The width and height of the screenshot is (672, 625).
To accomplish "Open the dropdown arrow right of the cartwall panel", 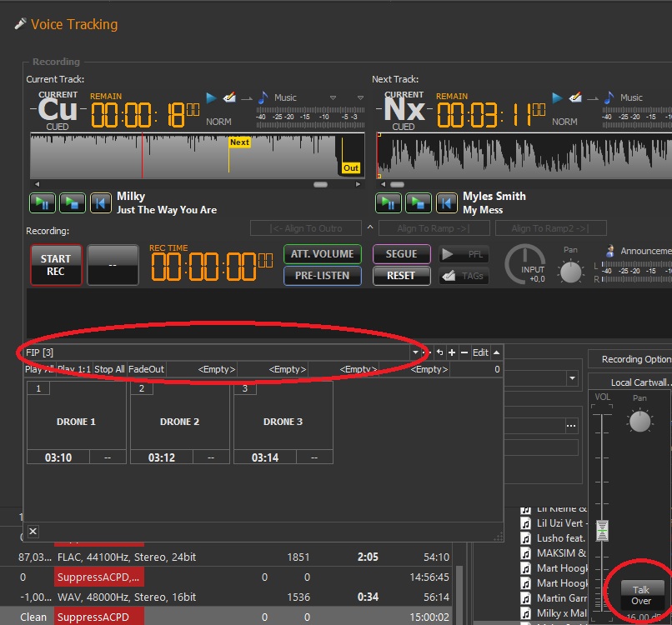I will click(x=572, y=378).
